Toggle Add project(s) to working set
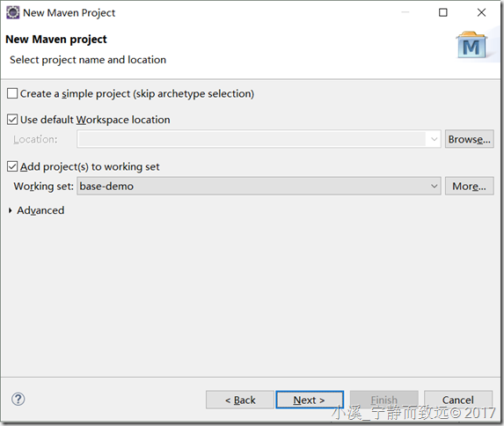Screen dimensions: 504x426 (12, 166)
